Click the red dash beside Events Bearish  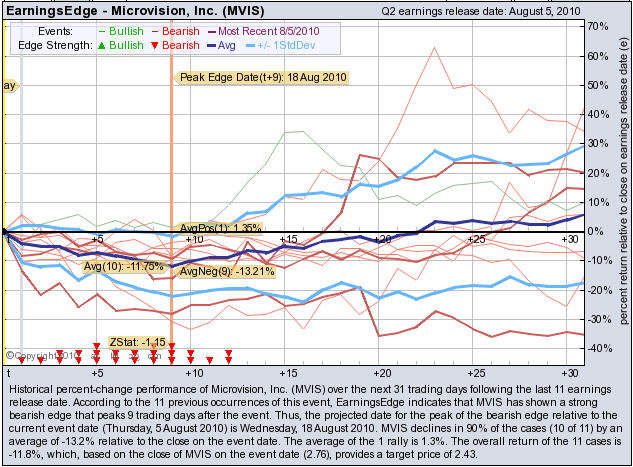(155, 31)
